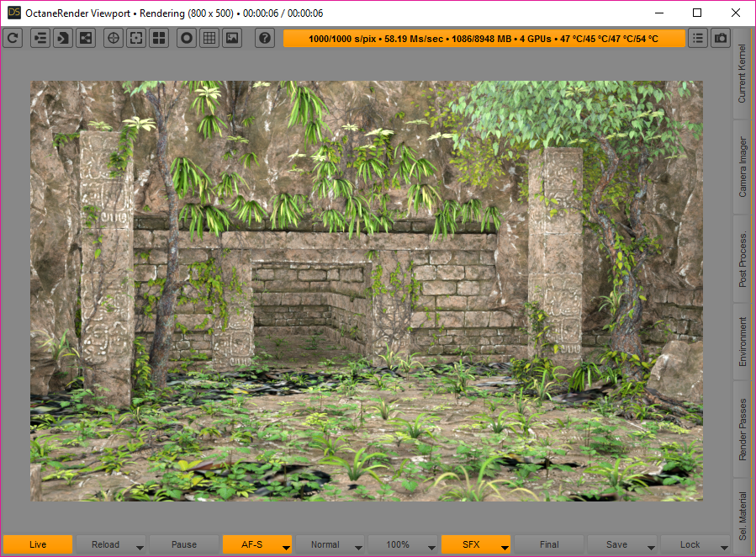Minimize the OctaneRender Viewport window
756x557 pixels.
tap(659, 13)
